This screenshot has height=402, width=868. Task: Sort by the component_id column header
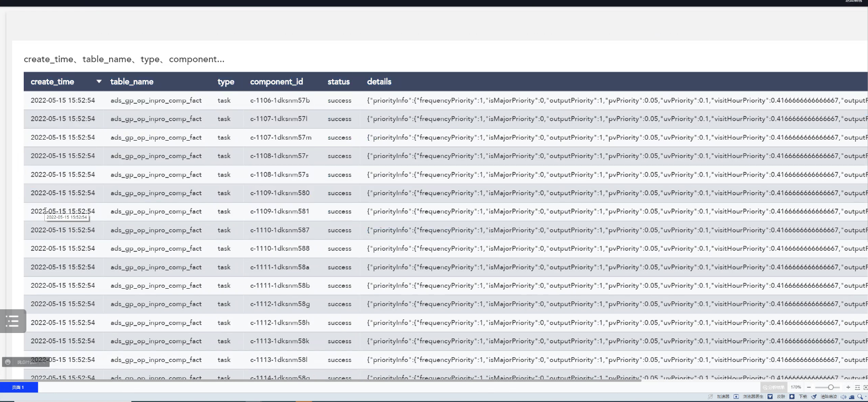[x=276, y=82]
